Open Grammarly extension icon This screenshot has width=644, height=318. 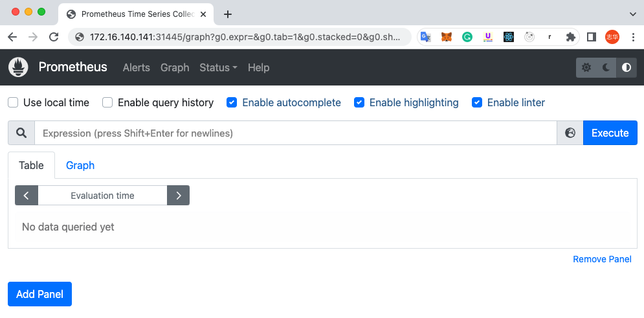[x=467, y=37]
